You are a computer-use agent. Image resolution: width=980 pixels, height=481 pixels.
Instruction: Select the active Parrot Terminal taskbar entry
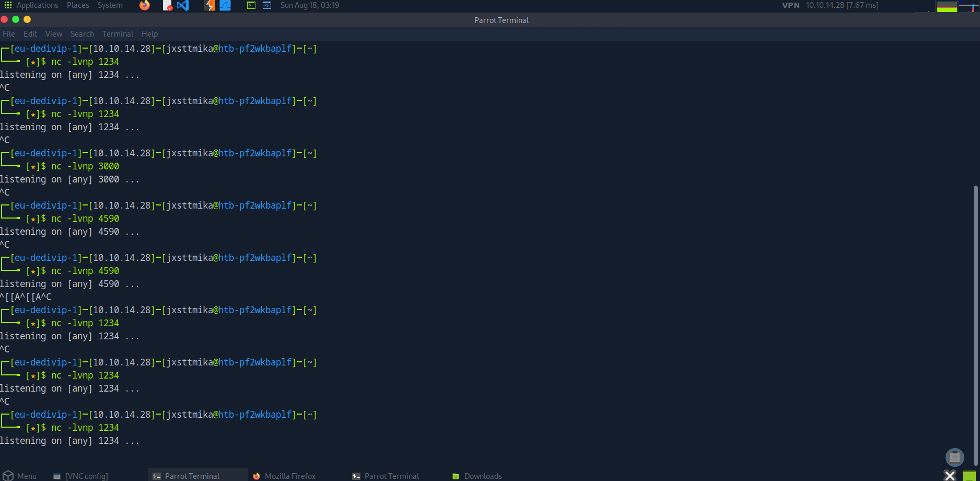[198, 475]
